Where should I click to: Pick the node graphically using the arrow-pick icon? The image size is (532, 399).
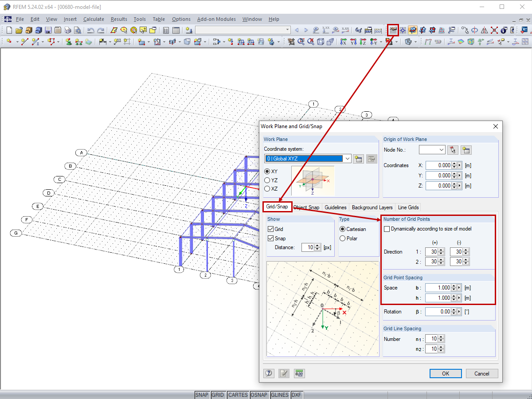click(x=453, y=150)
